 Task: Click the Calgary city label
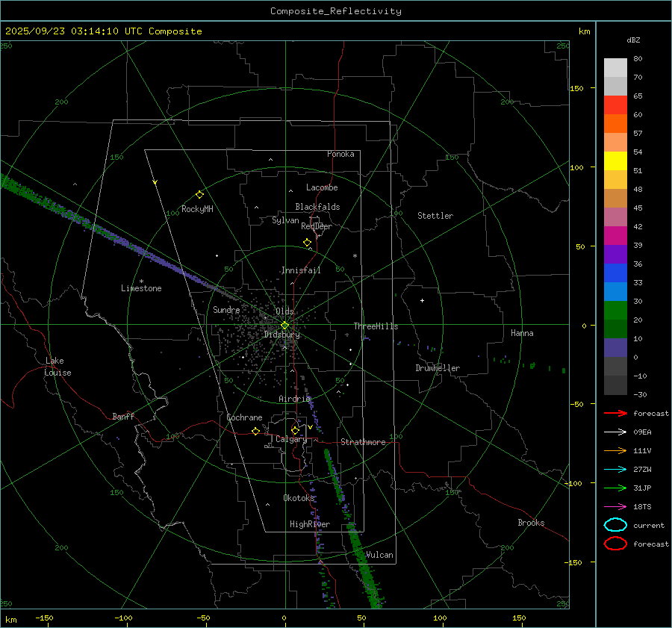pyautogui.click(x=291, y=440)
